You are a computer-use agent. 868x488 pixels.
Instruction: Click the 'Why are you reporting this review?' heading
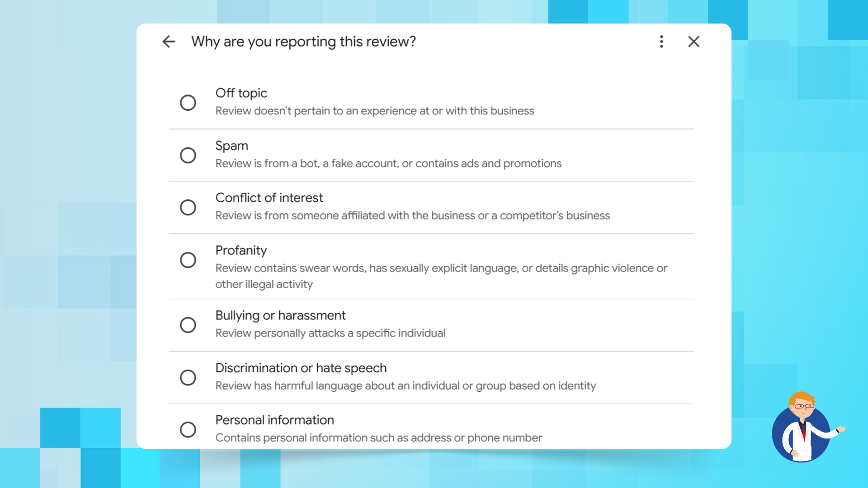click(x=303, y=42)
